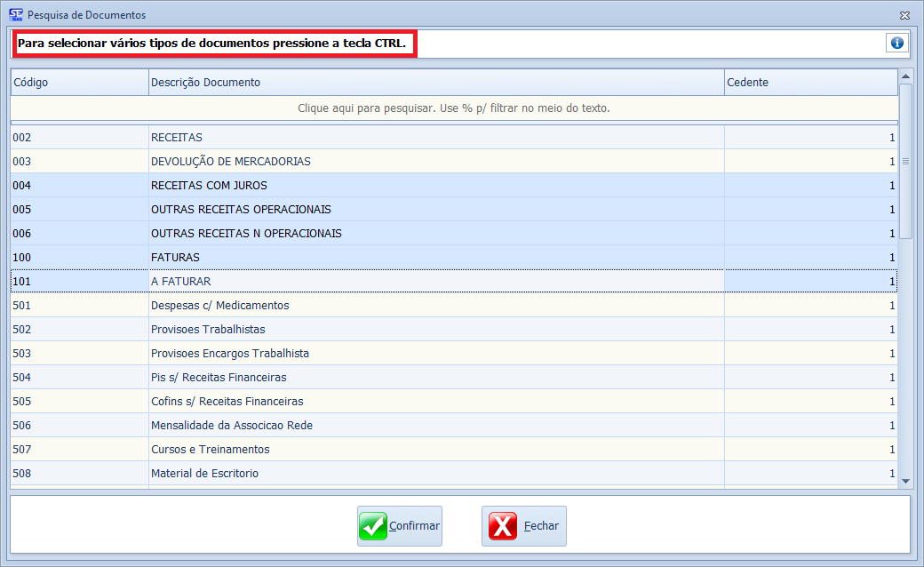Select the DEVOLUÇÃO DE MERCADORIAS row
This screenshot has width=924, height=567.
point(435,162)
